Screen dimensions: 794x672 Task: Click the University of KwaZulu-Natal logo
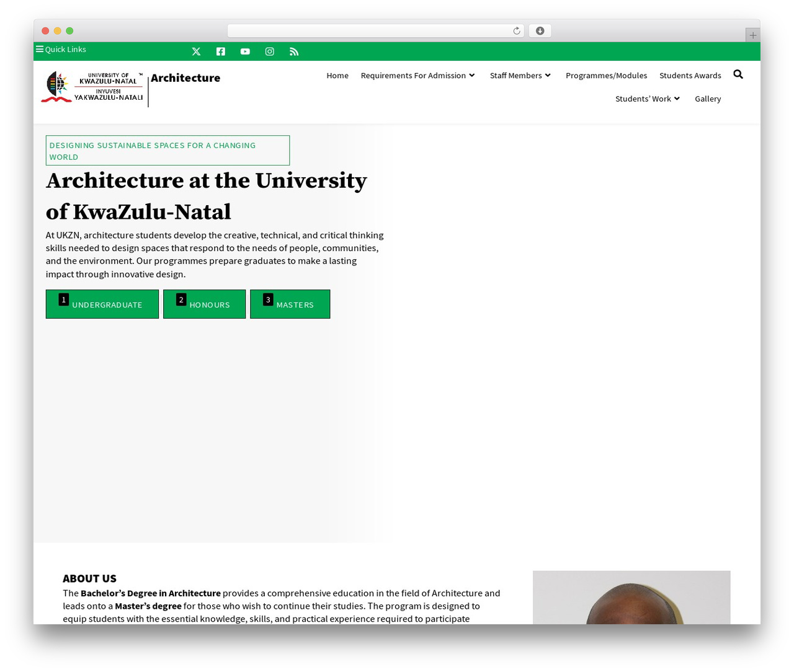click(x=92, y=87)
